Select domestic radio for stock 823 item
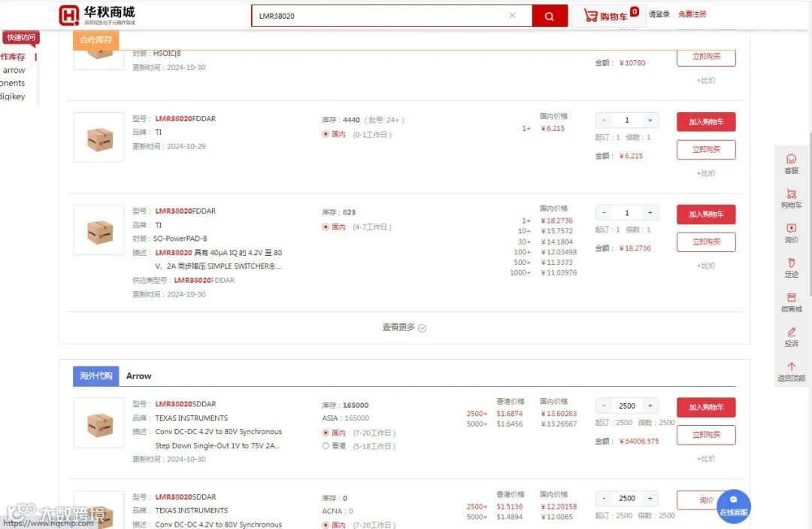 326,227
